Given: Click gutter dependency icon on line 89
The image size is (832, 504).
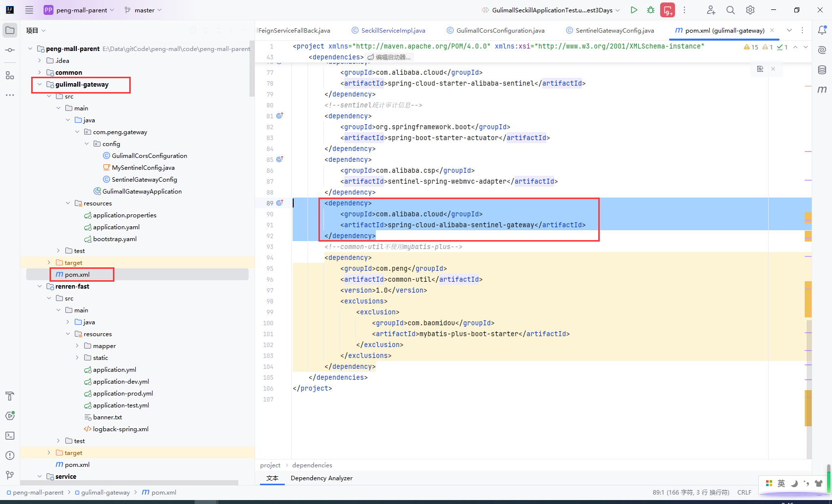Looking at the screenshot, I should (x=280, y=202).
